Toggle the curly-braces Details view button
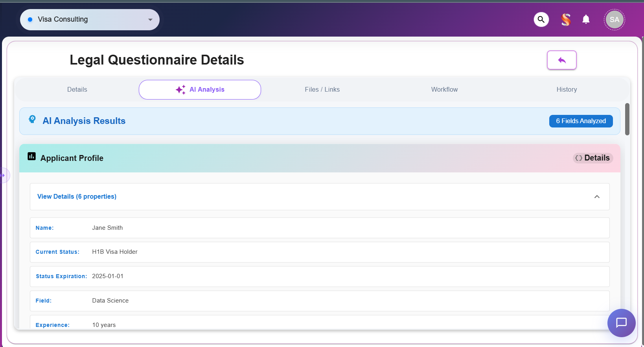 (593, 158)
